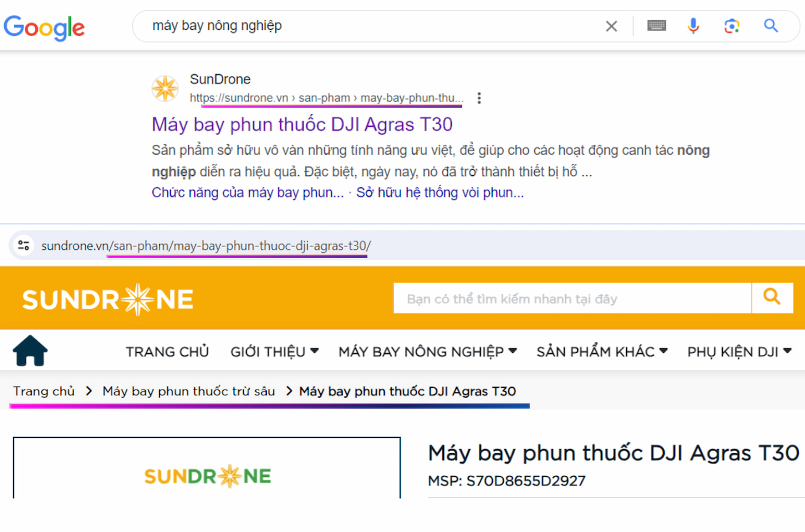Open the on-screen keyboard input tool
This screenshot has width=805, height=532.
coord(656,26)
